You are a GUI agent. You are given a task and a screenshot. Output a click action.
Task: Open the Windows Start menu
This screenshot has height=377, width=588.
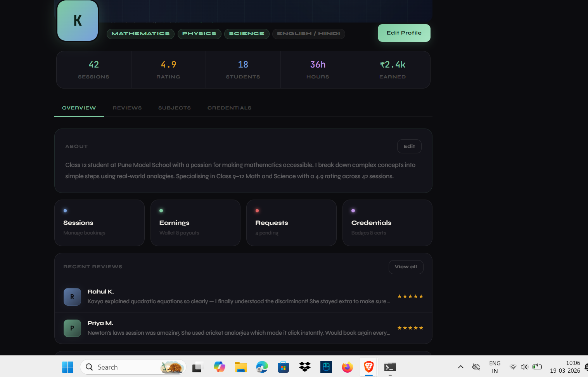click(x=67, y=367)
